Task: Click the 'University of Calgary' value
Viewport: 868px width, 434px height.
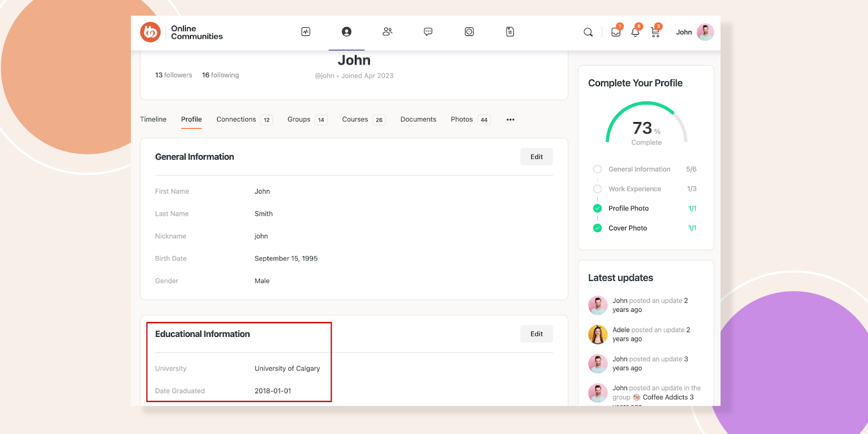Action: [288, 368]
